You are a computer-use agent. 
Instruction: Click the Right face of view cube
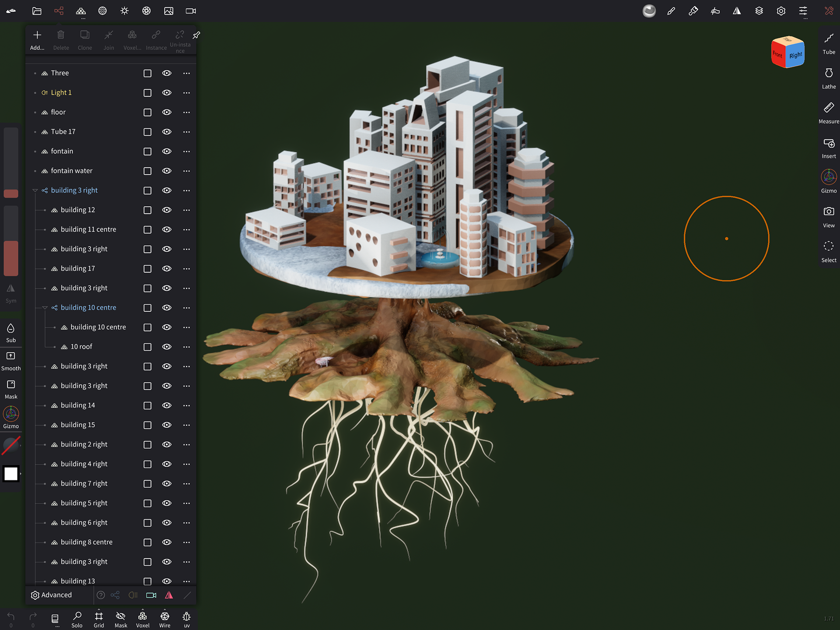pos(795,55)
